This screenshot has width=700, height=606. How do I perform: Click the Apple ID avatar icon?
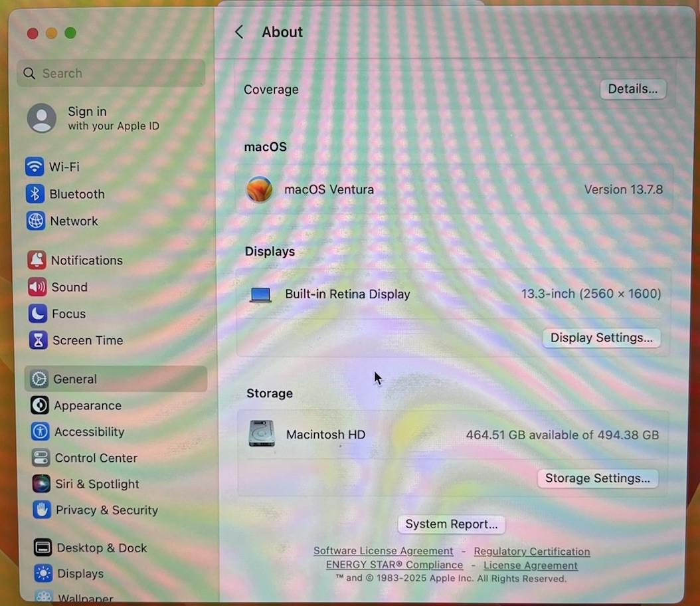point(42,118)
